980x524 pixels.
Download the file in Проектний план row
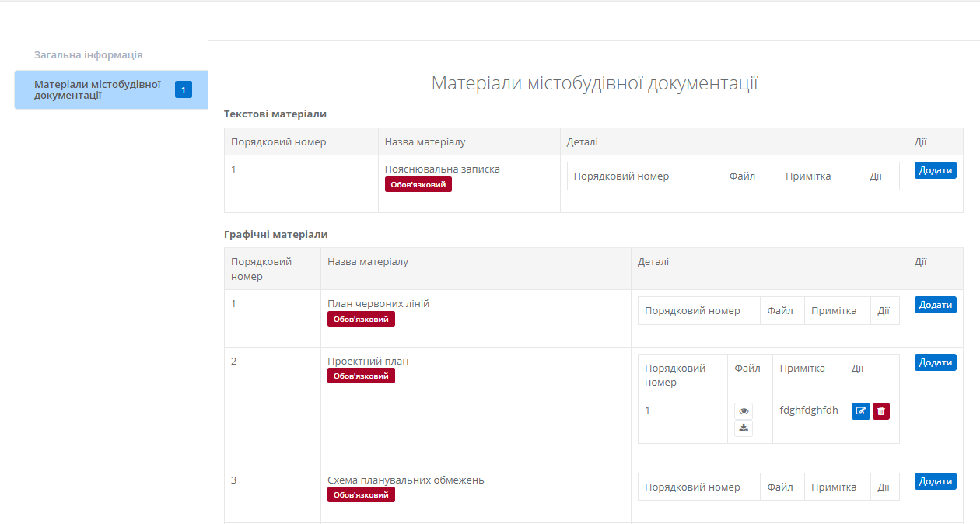point(744,428)
